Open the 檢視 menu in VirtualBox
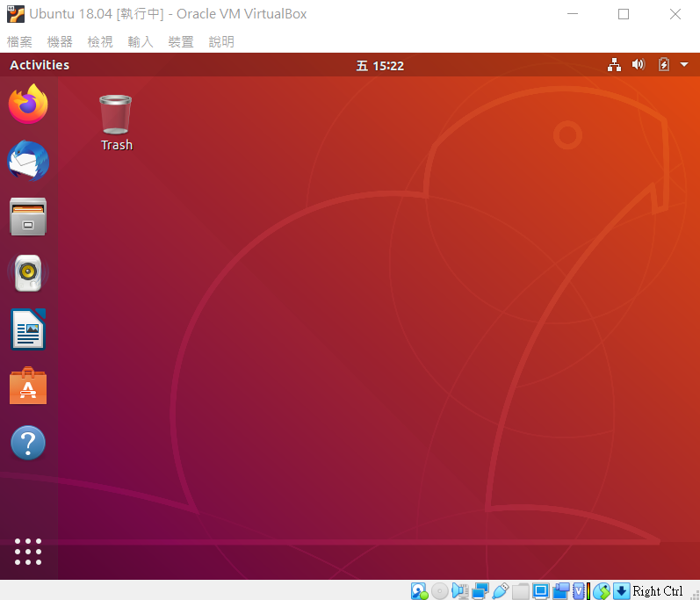This screenshot has height=600, width=700. pyautogui.click(x=100, y=42)
